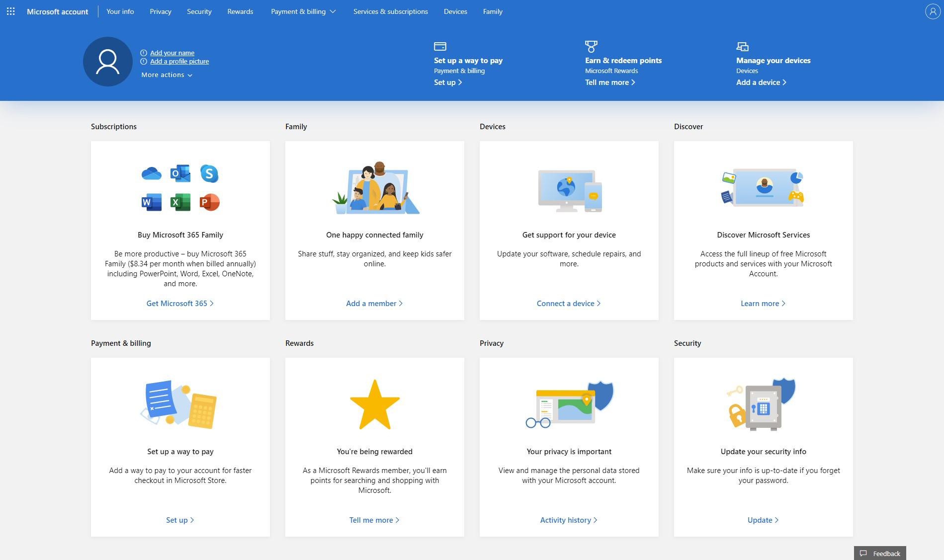Open the app launcher grid icon
Screen dimensions: 944x560
[x=10, y=11]
